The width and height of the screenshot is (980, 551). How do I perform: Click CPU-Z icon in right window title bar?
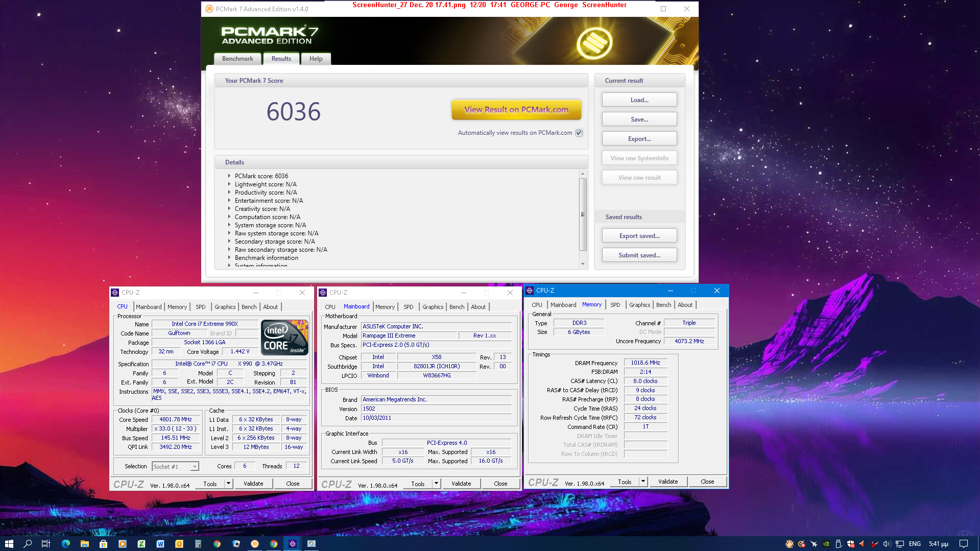pyautogui.click(x=530, y=291)
